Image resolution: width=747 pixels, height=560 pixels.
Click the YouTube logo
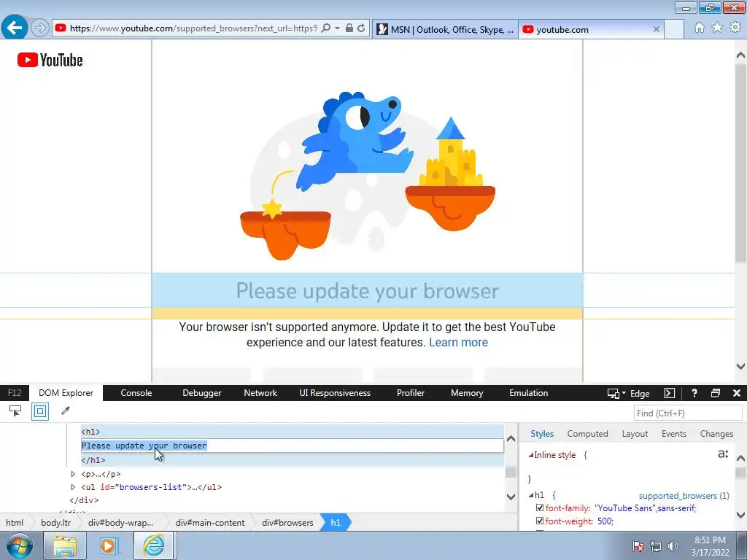tap(50, 60)
